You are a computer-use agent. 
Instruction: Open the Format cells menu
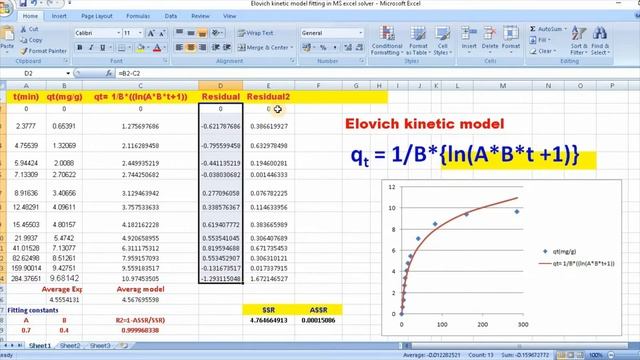pos(511,39)
